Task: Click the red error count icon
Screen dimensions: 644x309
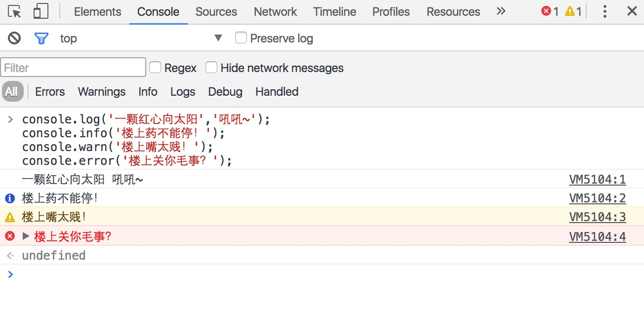Action: (546, 11)
